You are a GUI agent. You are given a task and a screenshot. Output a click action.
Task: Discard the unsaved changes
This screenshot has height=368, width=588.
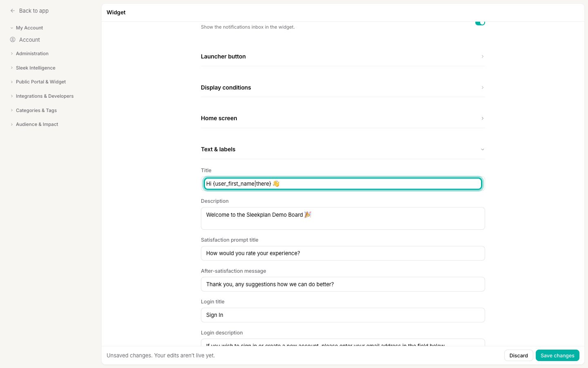click(x=519, y=355)
